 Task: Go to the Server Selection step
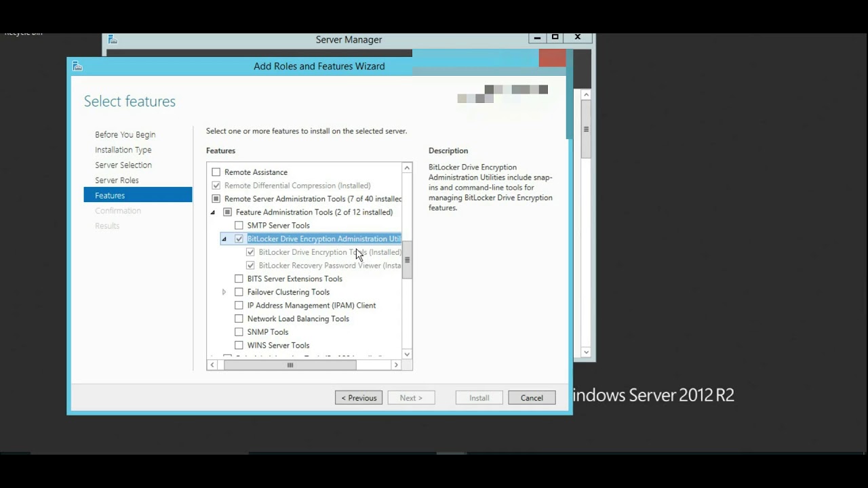pyautogui.click(x=123, y=165)
